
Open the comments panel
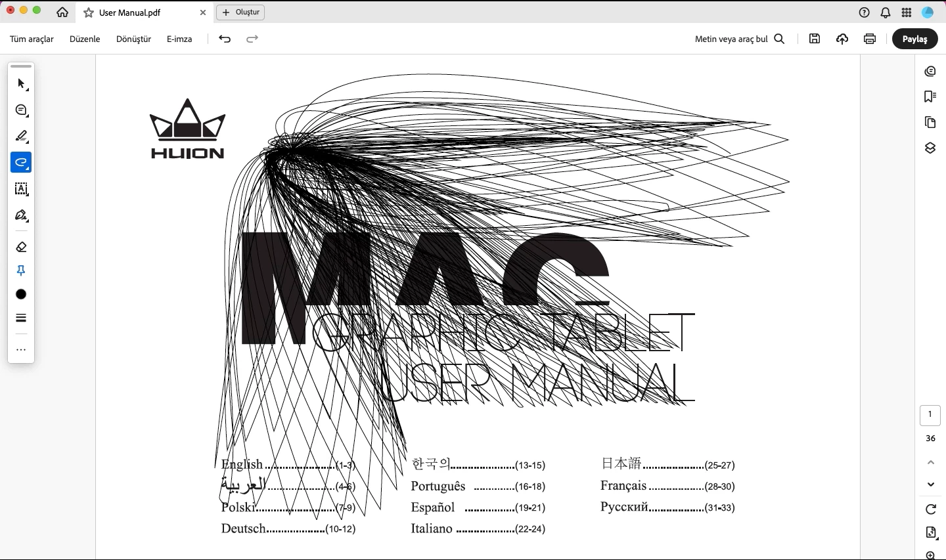[930, 71]
